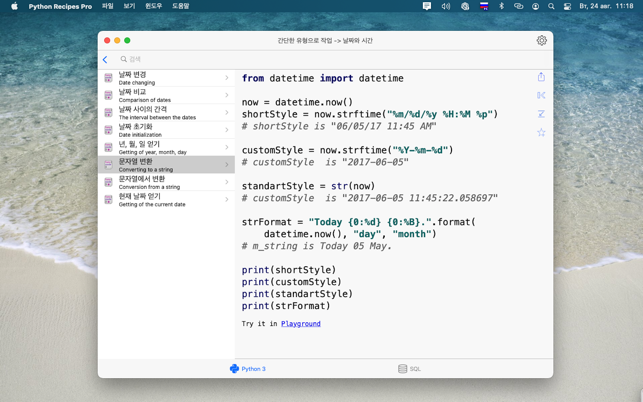The image size is (643, 402).
Task: Open settings via the gear icon
Action: coord(541,41)
